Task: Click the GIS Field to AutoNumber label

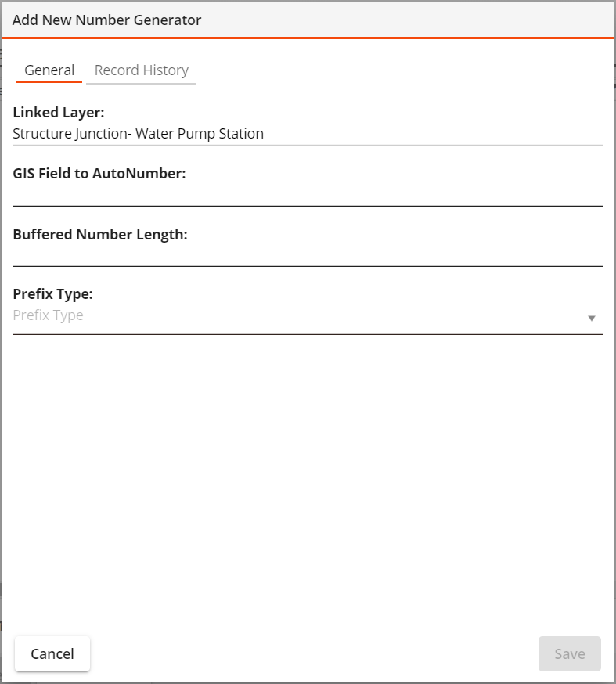Action: point(99,174)
